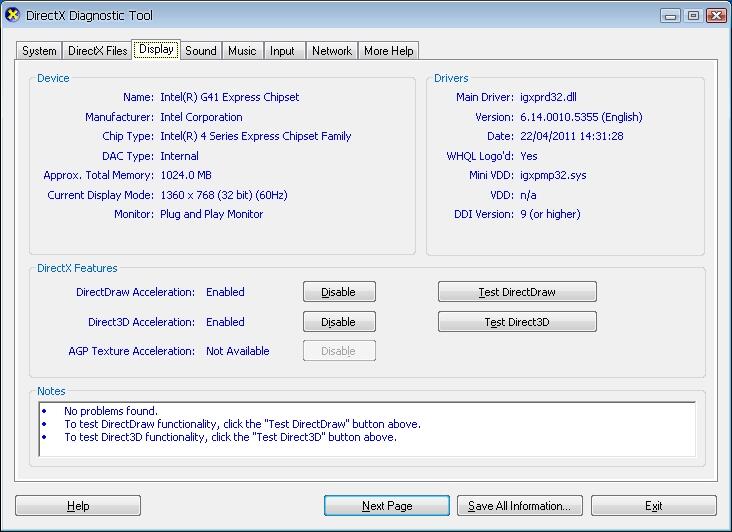Go to the Sound tab
Screen dimensions: 732x532
click(x=201, y=51)
